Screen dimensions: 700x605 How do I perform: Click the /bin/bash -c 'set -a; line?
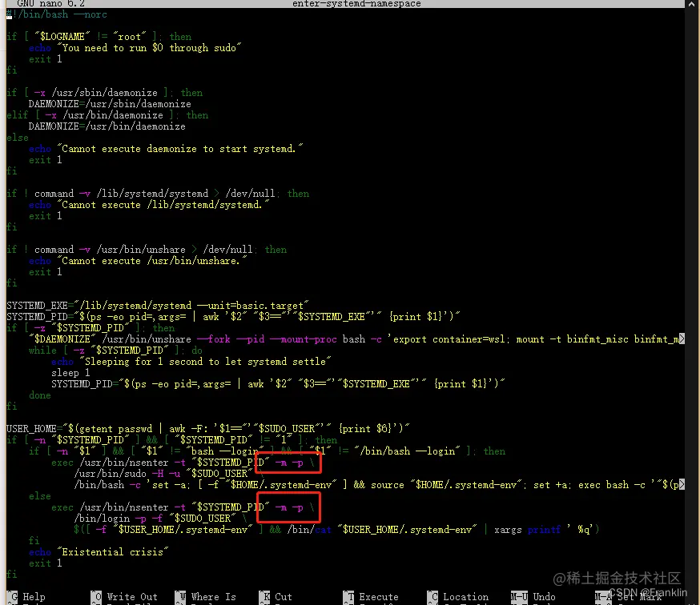(379, 485)
